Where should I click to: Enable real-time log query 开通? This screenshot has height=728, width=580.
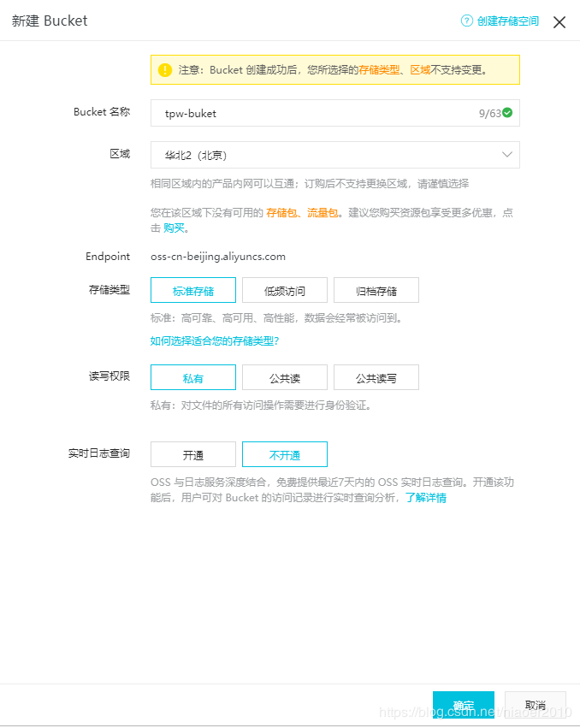click(193, 454)
